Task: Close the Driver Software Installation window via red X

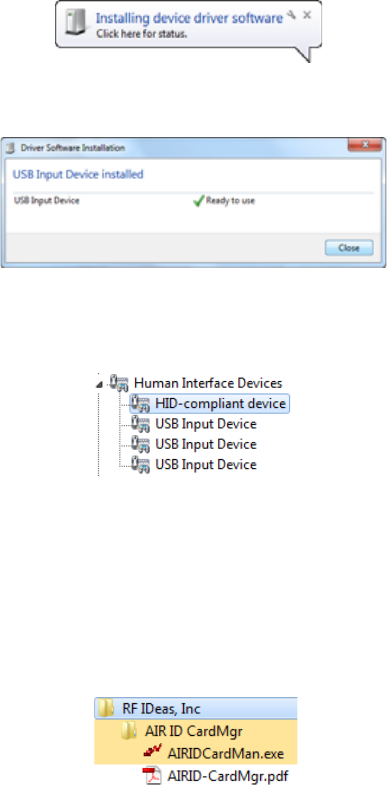Action: click(365, 145)
